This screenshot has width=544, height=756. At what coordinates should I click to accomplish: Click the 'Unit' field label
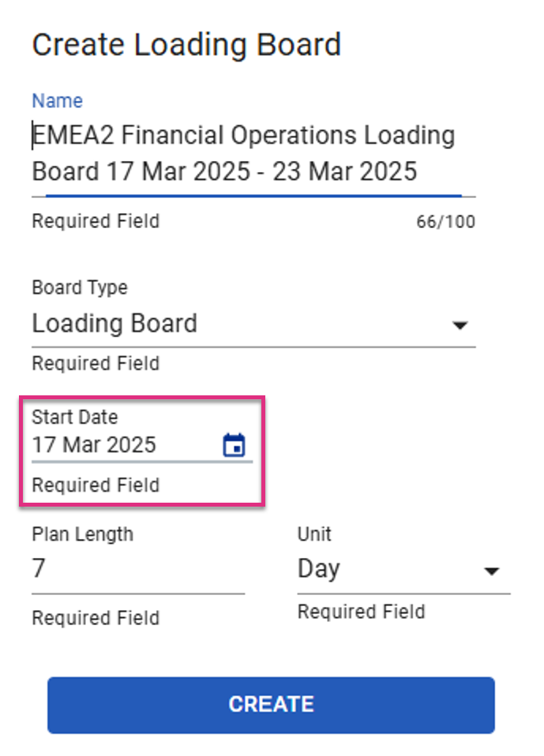tap(314, 534)
